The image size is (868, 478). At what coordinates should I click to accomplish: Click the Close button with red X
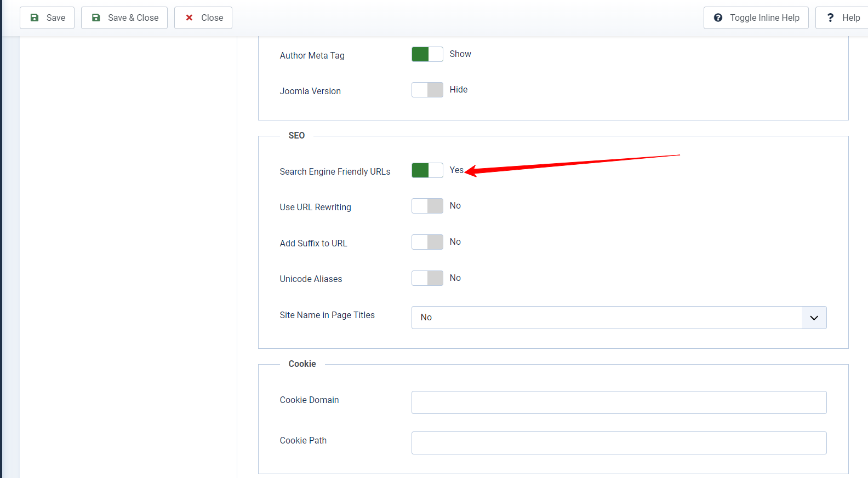click(203, 18)
